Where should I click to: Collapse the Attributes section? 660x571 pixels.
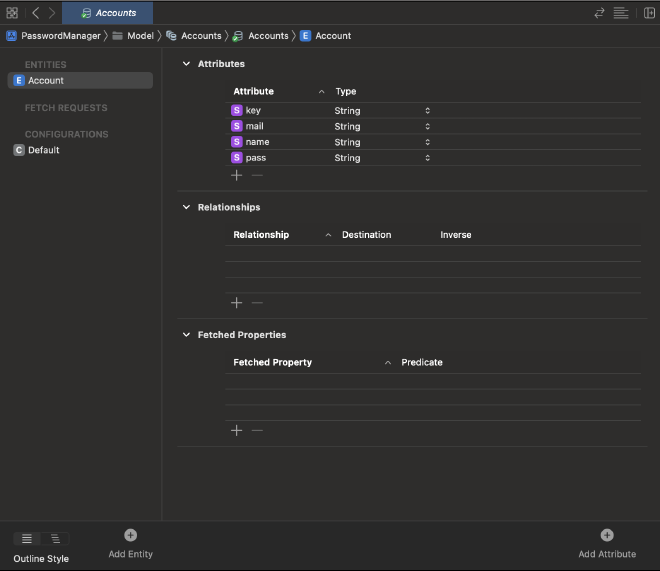coord(186,64)
